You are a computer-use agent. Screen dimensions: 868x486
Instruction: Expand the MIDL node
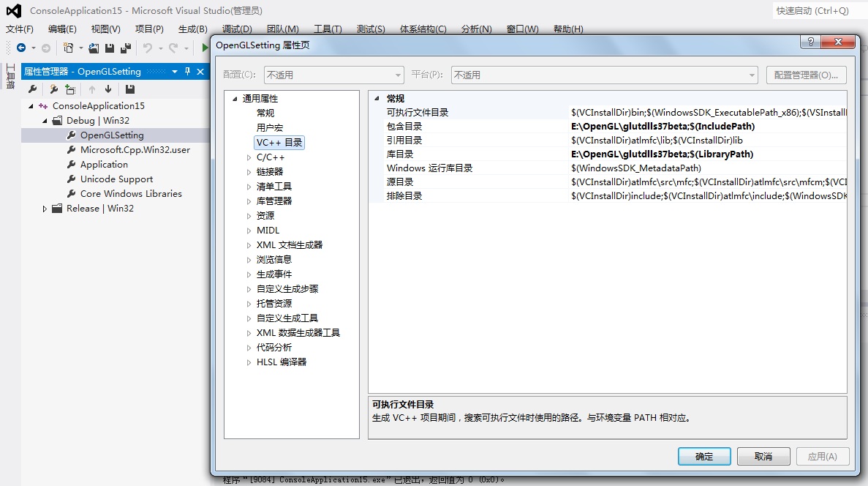point(249,231)
